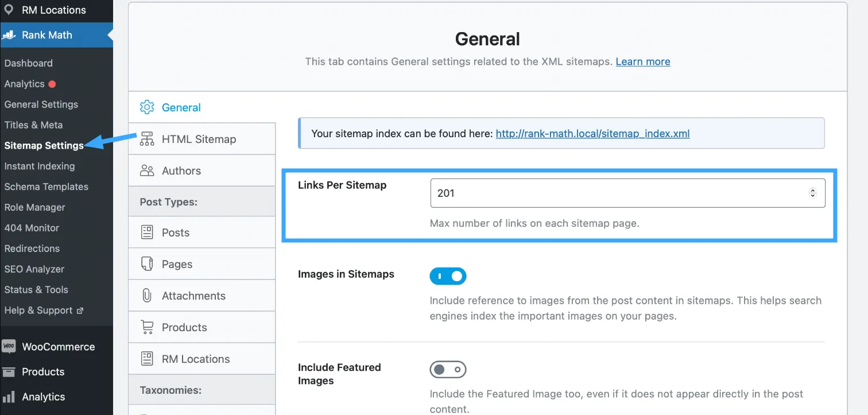Click the Attachments paperclip icon
Screen dimensions: 868x415
pyautogui.click(x=148, y=295)
